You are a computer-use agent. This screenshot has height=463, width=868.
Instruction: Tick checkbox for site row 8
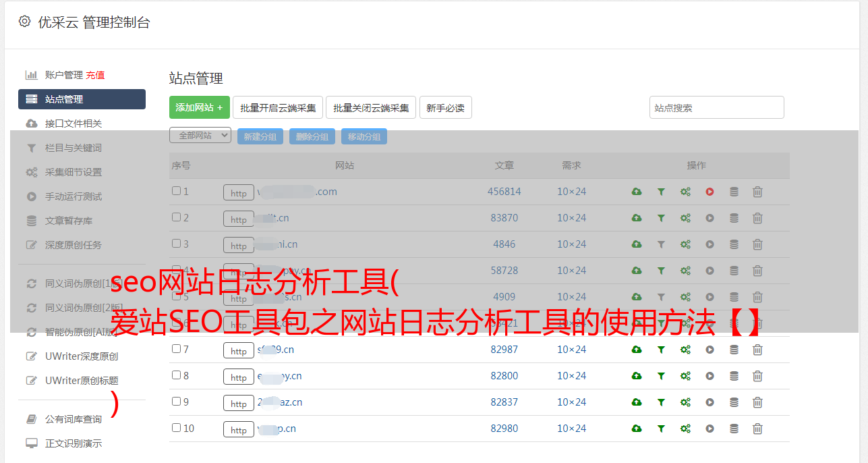tap(176, 375)
